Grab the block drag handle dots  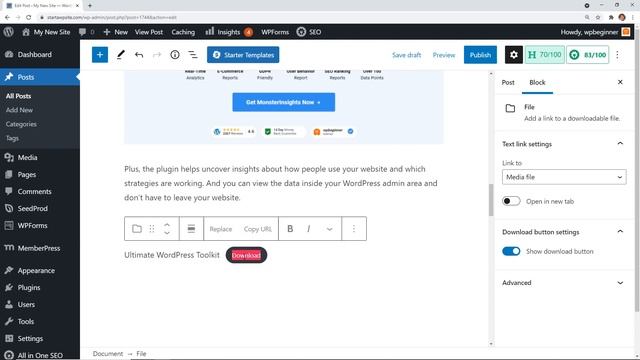152,229
